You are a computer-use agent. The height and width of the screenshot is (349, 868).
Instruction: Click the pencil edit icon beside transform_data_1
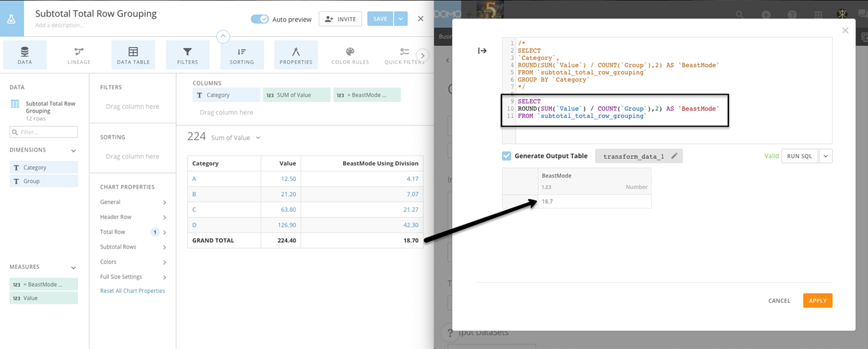pos(674,156)
